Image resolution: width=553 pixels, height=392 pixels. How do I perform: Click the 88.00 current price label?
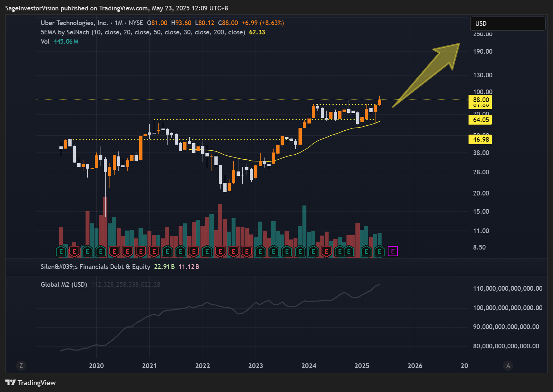coord(480,100)
